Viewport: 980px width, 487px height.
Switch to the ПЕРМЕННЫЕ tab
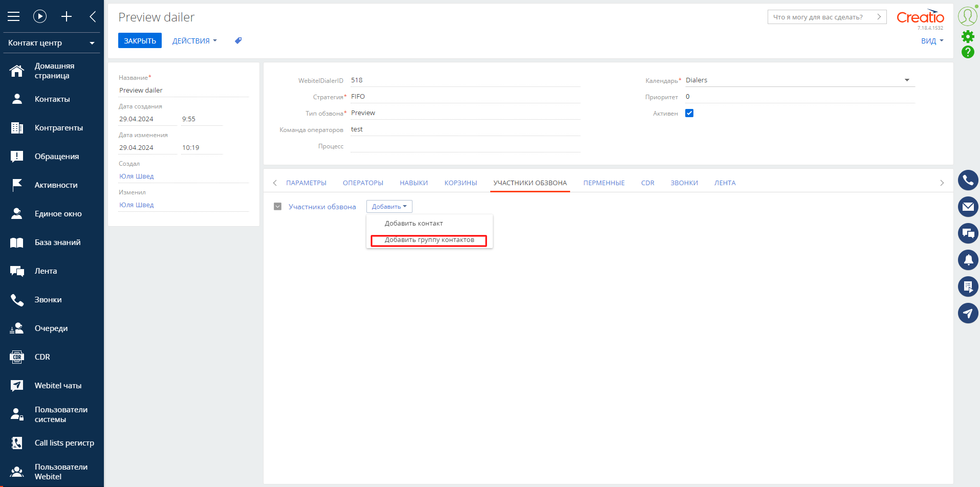604,183
